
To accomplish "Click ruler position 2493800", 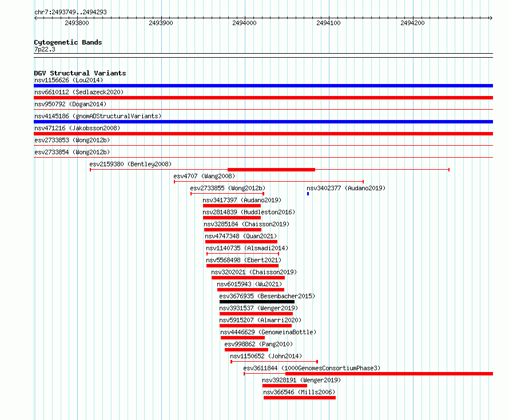I will tap(77, 23).
